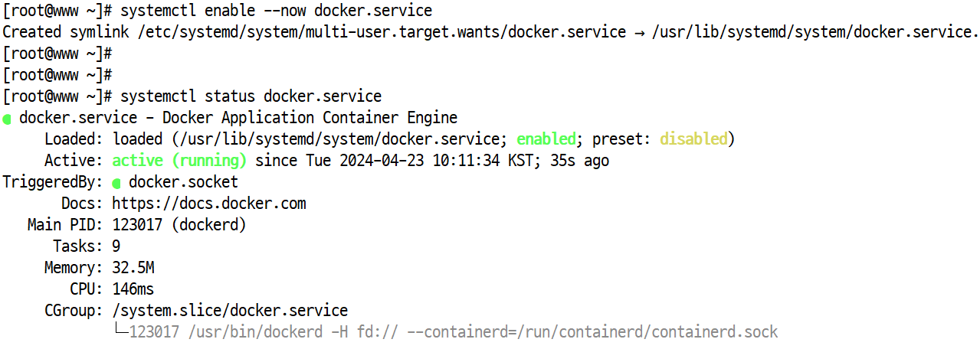Image resolution: width=980 pixels, height=349 pixels.
Task: Click the yellow "disabled" preset text
Action: tap(693, 139)
